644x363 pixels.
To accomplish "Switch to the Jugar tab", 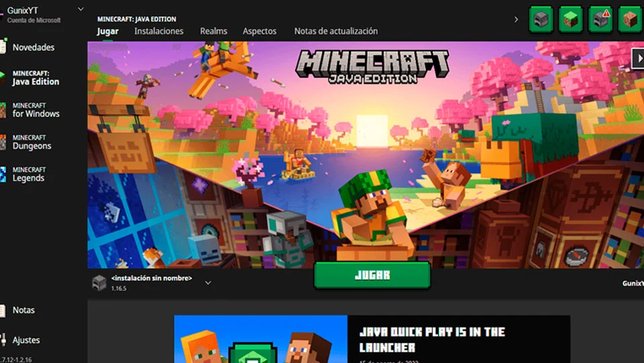I will [x=108, y=31].
